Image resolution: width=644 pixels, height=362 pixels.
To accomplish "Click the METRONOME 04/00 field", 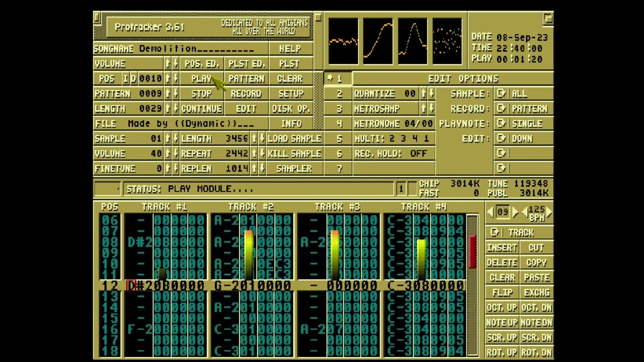I will click(394, 124).
